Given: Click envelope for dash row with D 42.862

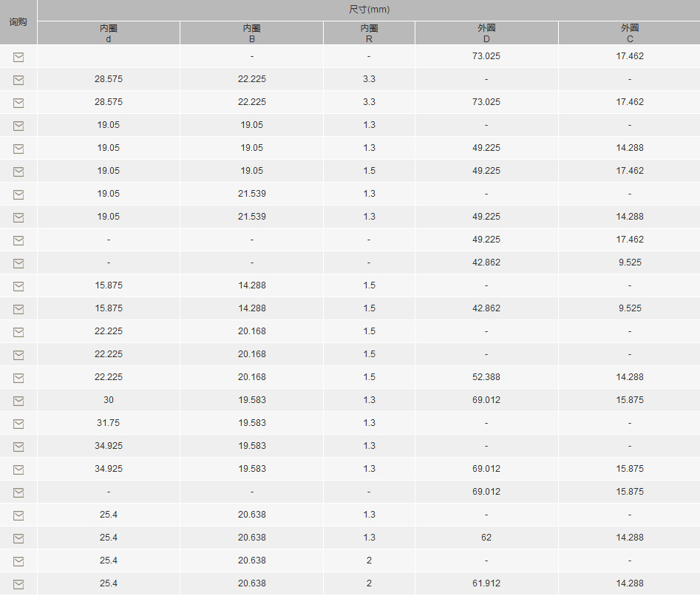Looking at the screenshot, I should [18, 263].
